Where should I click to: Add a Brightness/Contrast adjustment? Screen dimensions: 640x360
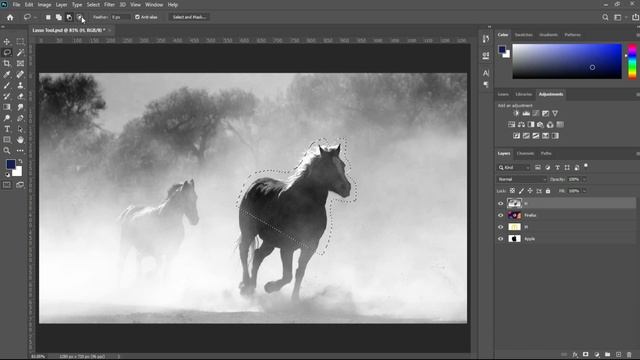click(516, 113)
